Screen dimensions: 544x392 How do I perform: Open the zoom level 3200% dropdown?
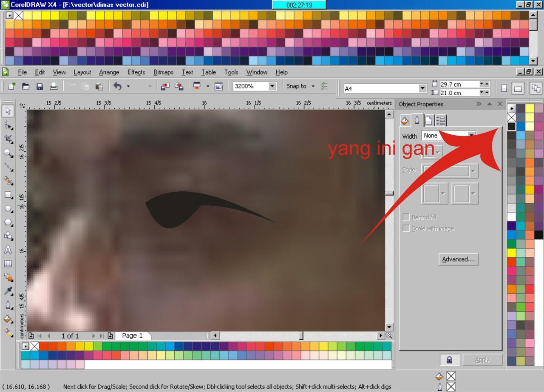click(272, 86)
